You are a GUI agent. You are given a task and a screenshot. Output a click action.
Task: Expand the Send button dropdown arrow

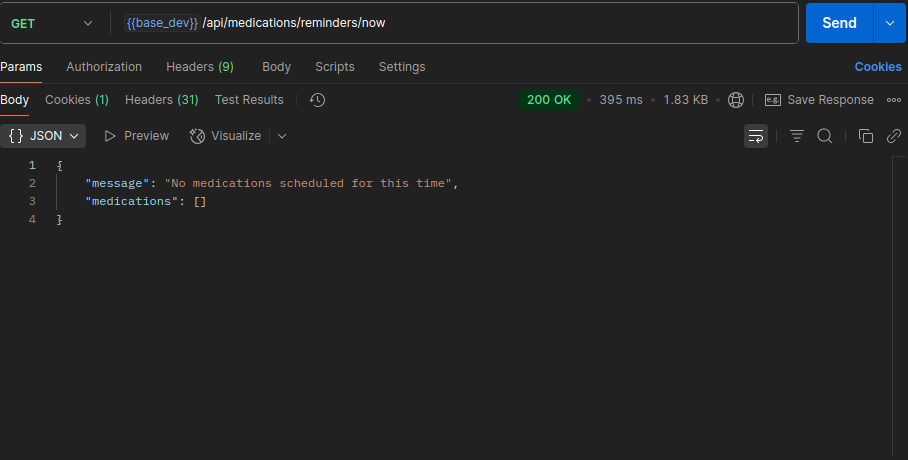point(889,23)
